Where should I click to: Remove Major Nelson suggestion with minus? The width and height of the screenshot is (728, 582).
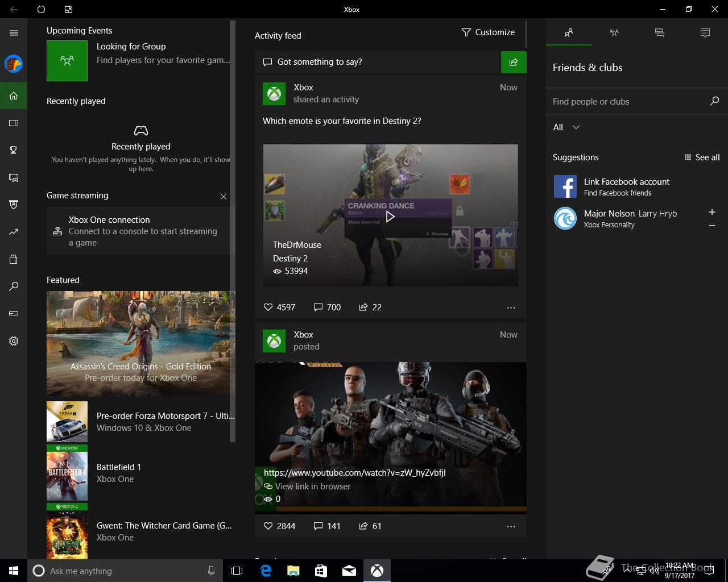tap(712, 226)
